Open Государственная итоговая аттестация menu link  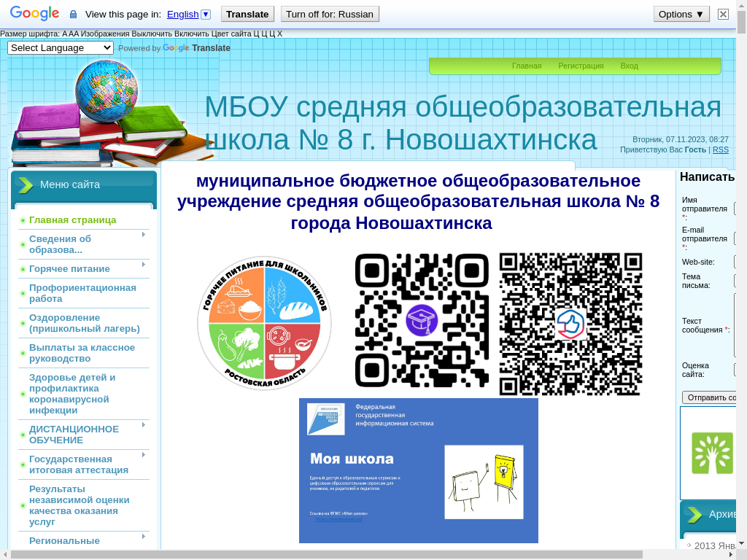(79, 464)
